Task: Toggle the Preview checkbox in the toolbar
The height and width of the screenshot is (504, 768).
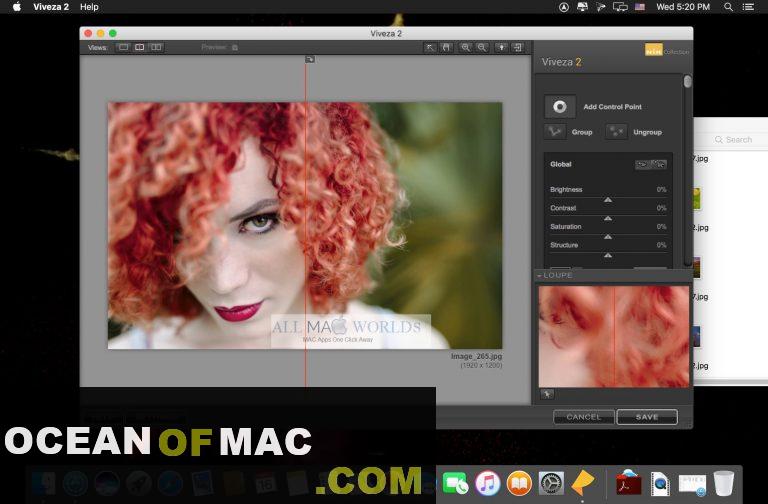Action: [x=235, y=48]
